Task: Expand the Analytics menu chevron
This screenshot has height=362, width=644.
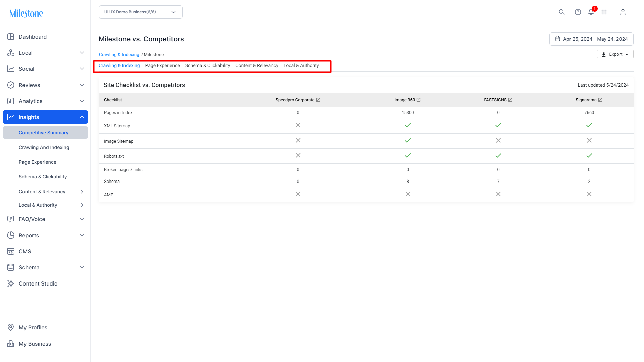Action: pos(82,101)
